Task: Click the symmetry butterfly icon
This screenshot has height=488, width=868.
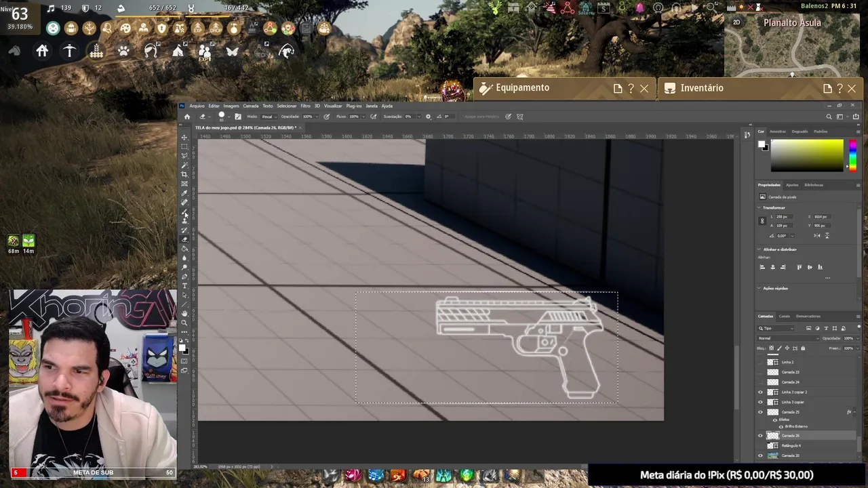Action: tap(520, 117)
